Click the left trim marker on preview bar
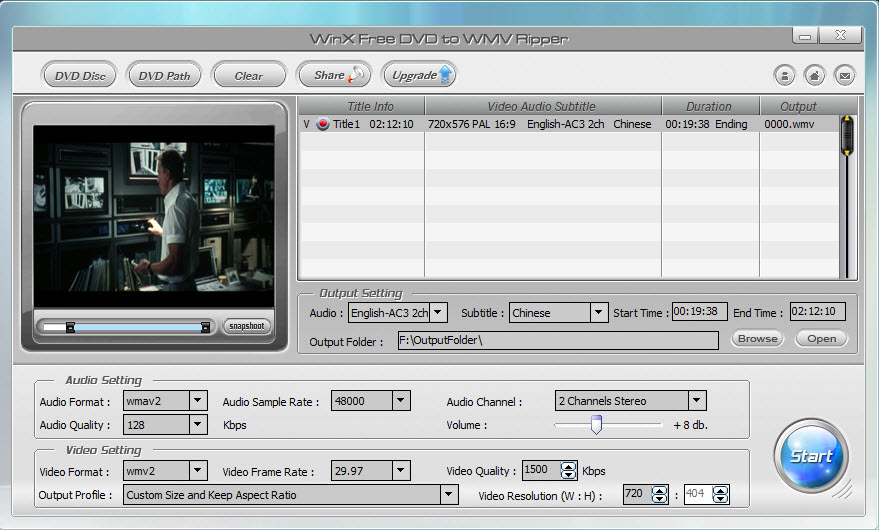The image size is (879, 530). [x=70, y=327]
